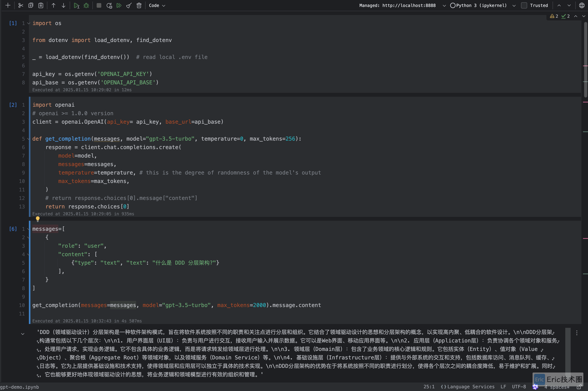Open the purple AI assistant status icon
The height and width of the screenshot is (391, 588).
click(x=535, y=387)
